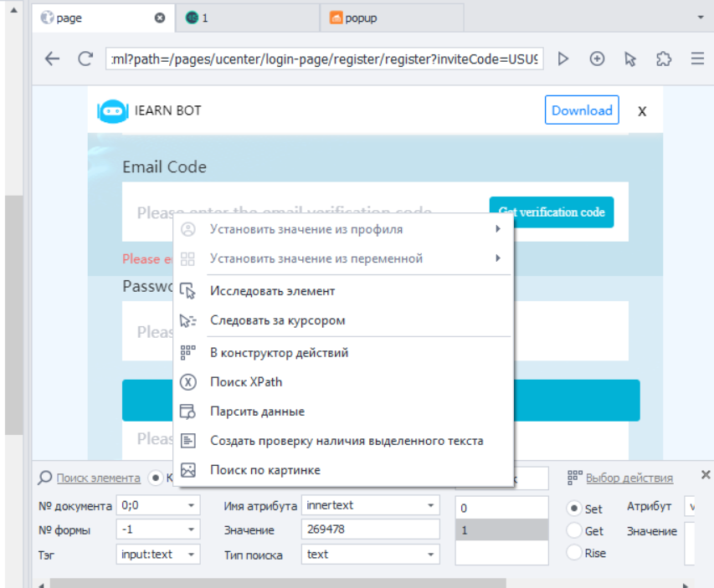Click the Download button

(x=582, y=110)
